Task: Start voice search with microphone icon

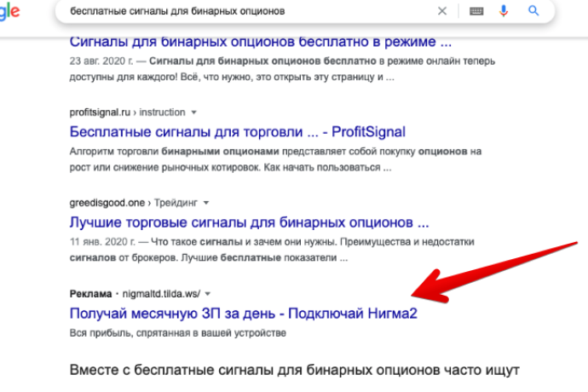Action: pyautogui.click(x=504, y=11)
